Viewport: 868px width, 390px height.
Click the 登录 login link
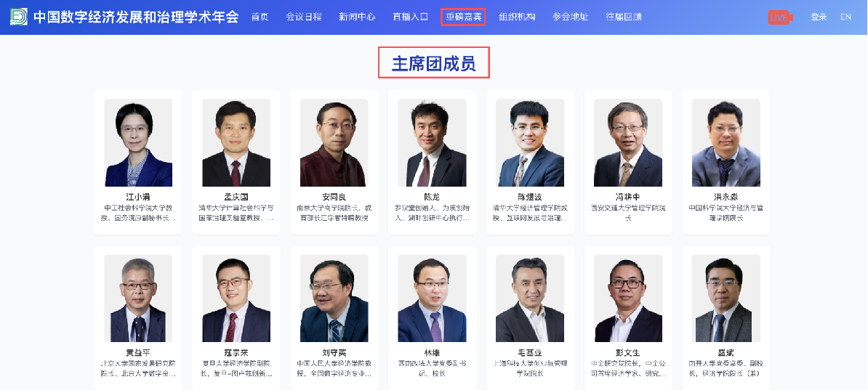(x=819, y=17)
